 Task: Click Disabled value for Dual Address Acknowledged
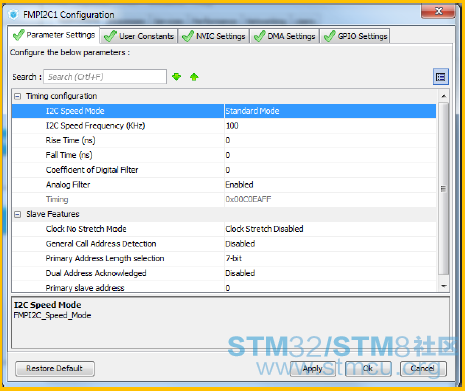[x=240, y=273]
